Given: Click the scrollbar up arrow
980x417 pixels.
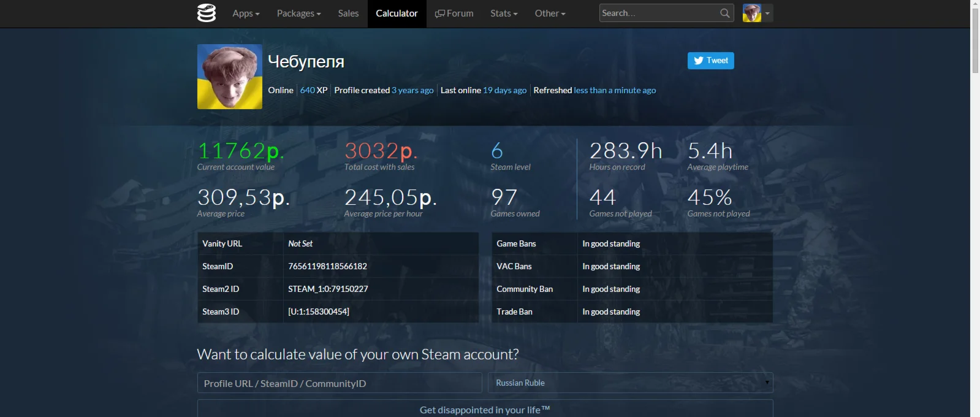Looking at the screenshot, I should point(975,4).
